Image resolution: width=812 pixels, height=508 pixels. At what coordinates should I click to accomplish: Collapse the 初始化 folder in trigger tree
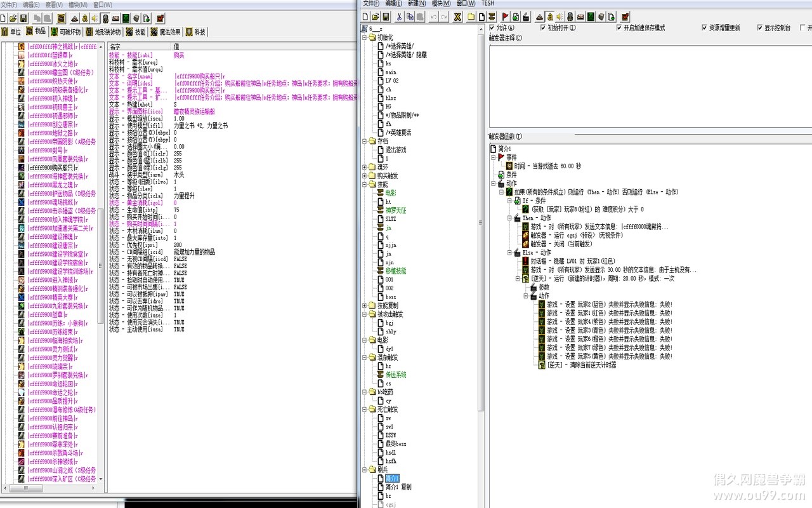364,37
